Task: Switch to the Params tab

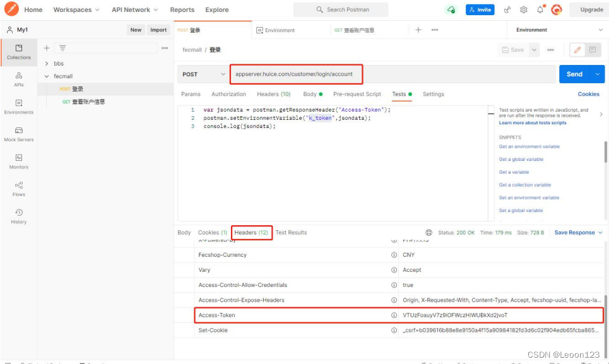Action: (191, 94)
